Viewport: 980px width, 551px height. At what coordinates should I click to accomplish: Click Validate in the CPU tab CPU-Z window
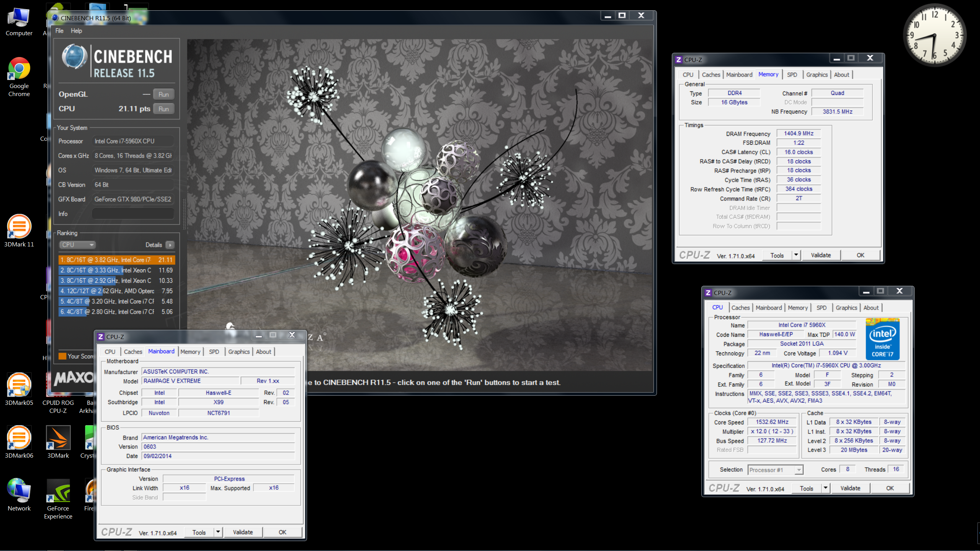pyautogui.click(x=850, y=488)
